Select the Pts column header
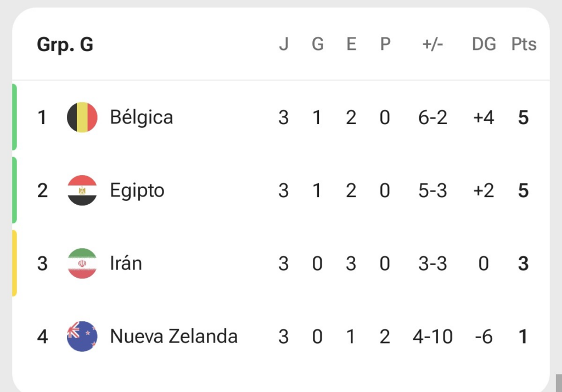562x392 pixels. [524, 44]
